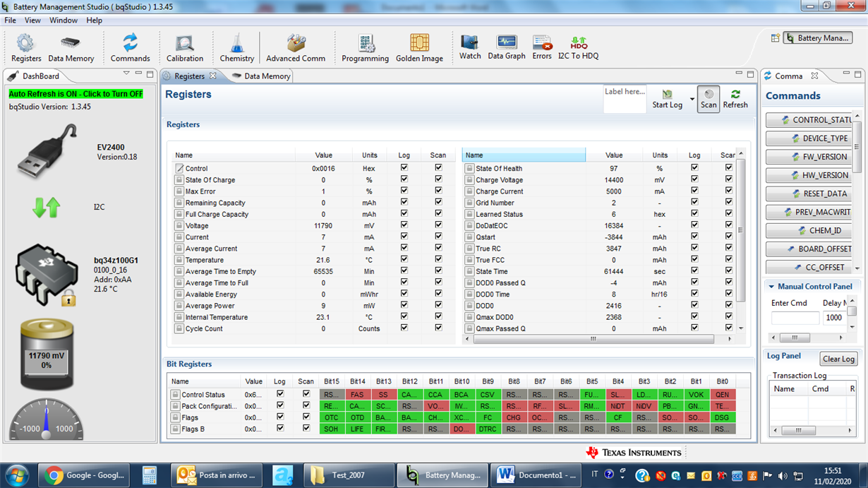
Task: Open the Chemistry flask icon
Action: pyautogui.click(x=236, y=48)
